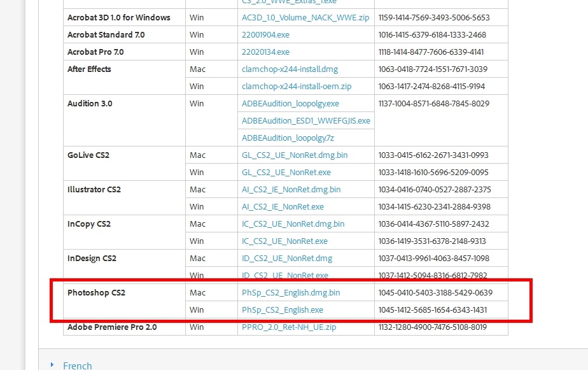Select serial 1159-1414-7569-3493-5006-5653

pyautogui.click(x=434, y=18)
